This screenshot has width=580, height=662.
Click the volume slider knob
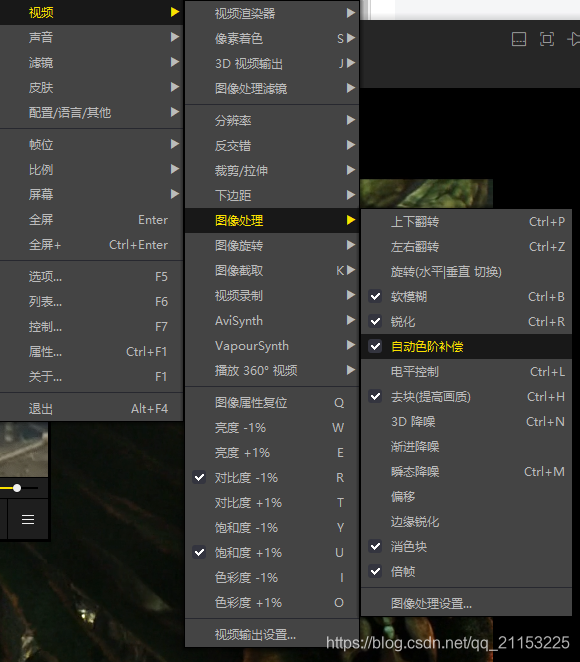(17, 488)
